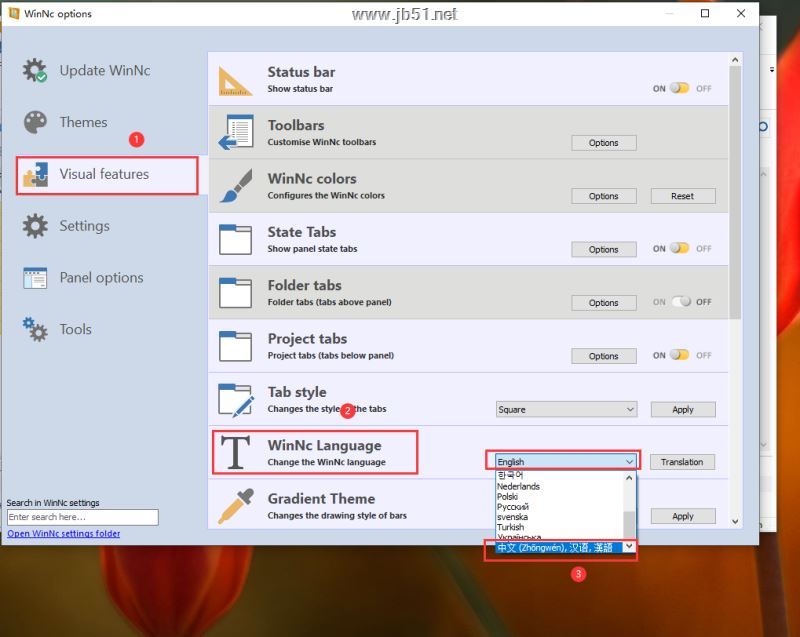Toggle the Folder tabs switch
The image size is (800, 637).
tap(682, 301)
